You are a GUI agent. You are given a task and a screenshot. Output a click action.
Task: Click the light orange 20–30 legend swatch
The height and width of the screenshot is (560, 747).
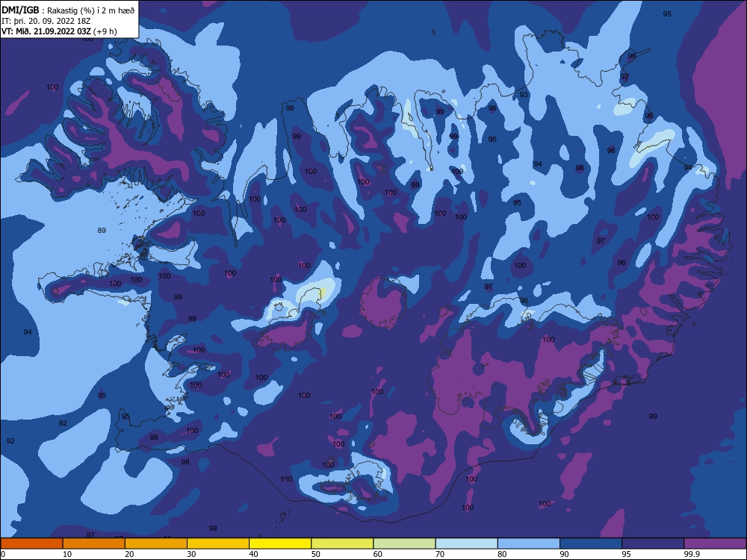156,544
